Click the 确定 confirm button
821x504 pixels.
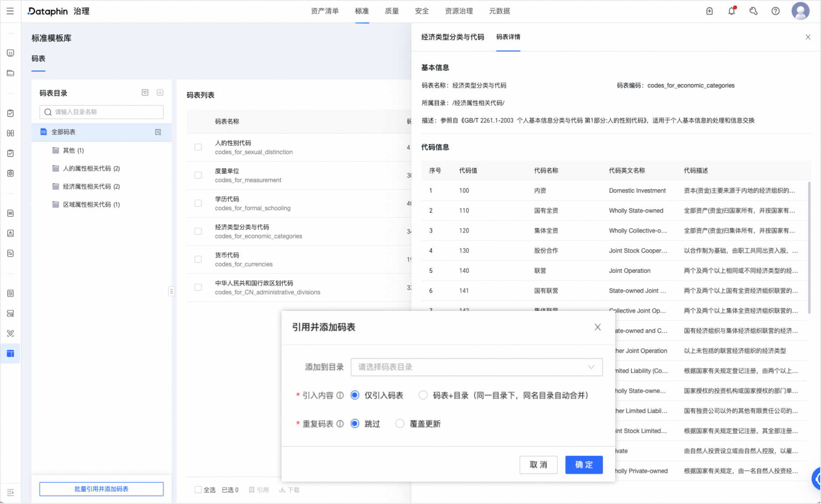point(584,465)
